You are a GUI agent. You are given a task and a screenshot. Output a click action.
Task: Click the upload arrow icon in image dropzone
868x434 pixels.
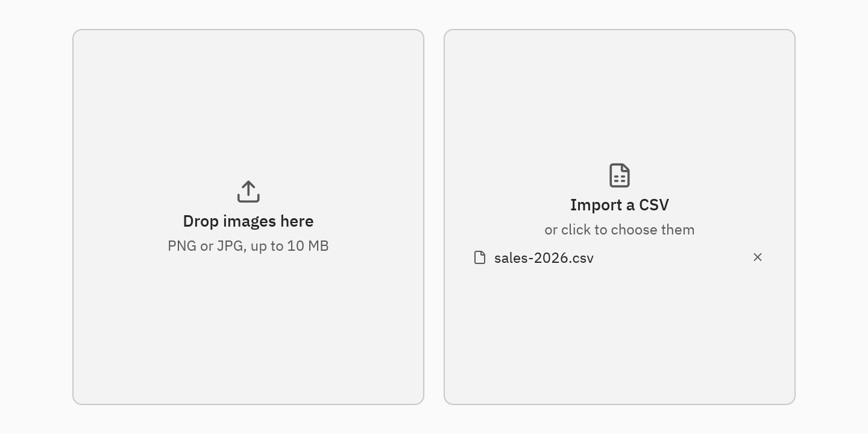pos(248,192)
